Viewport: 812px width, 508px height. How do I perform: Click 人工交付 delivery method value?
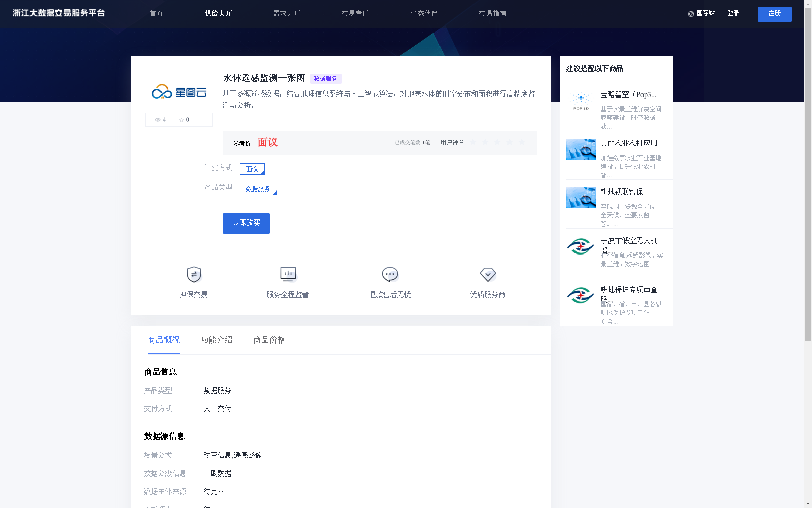(x=217, y=409)
